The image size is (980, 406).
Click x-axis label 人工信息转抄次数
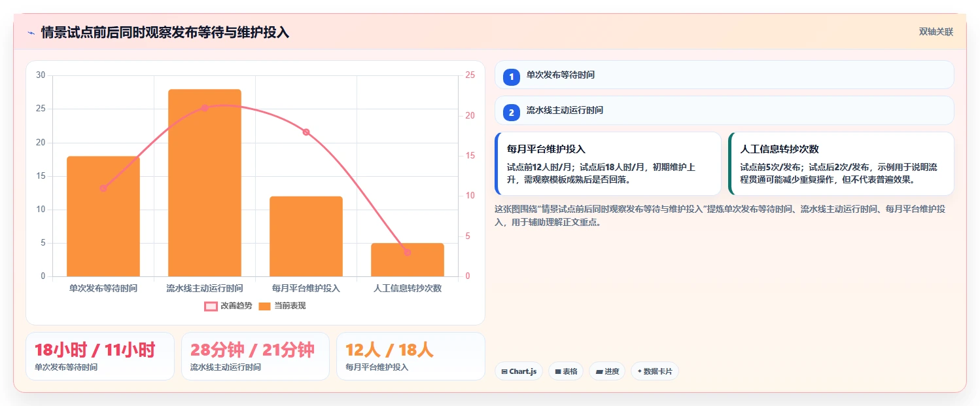408,288
